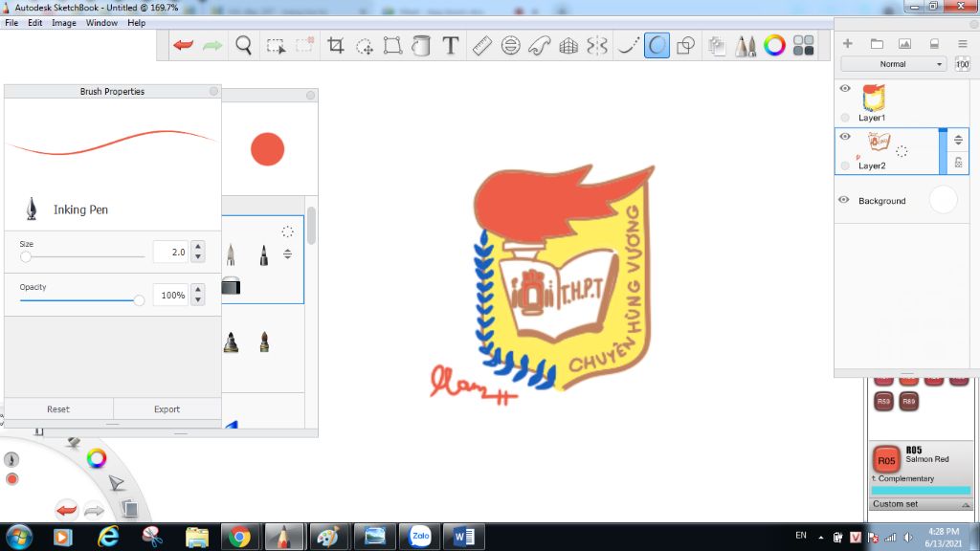Screen dimensions: 980x551
Task: Open Microsoft Word from the taskbar
Action: [464, 537]
